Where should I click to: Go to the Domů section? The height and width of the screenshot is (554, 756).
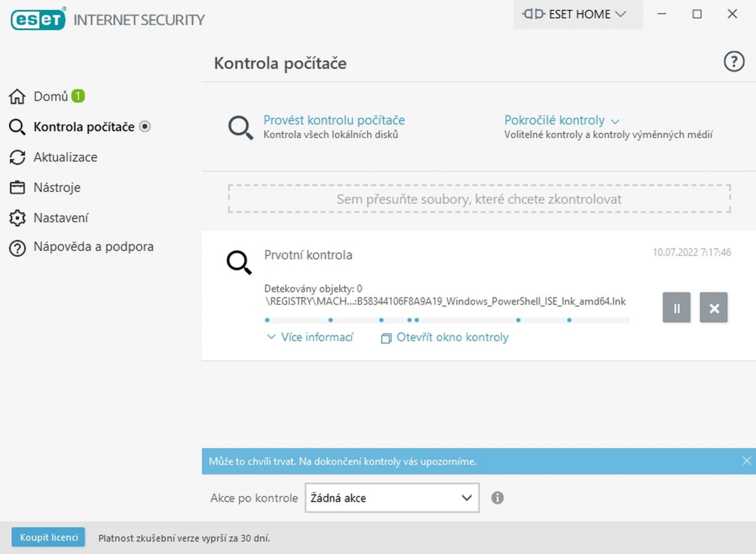[x=50, y=96]
